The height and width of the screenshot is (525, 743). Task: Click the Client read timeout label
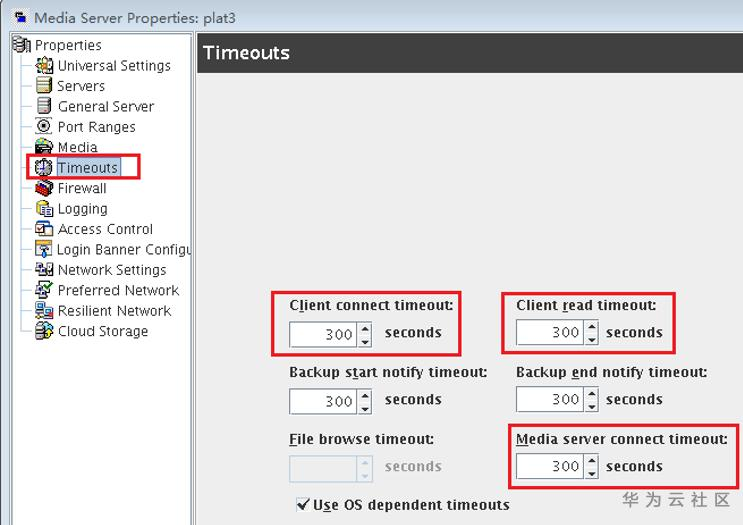[x=586, y=305]
